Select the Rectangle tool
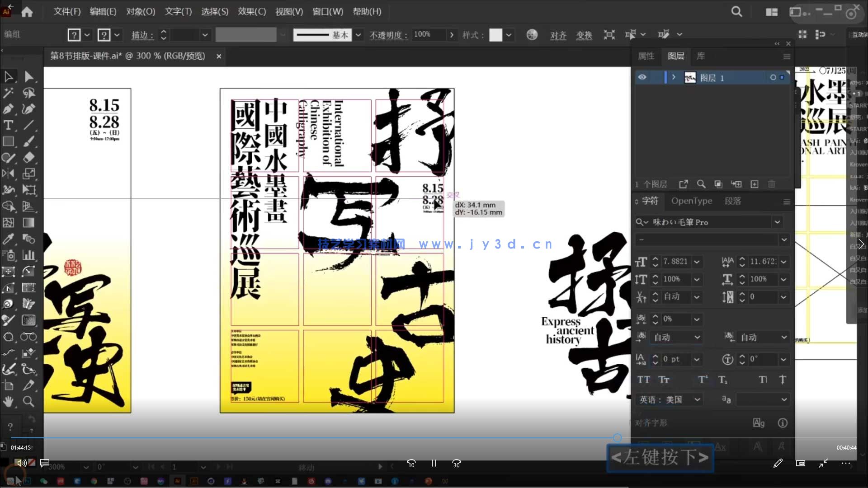Image resolution: width=868 pixels, height=488 pixels. [8, 141]
